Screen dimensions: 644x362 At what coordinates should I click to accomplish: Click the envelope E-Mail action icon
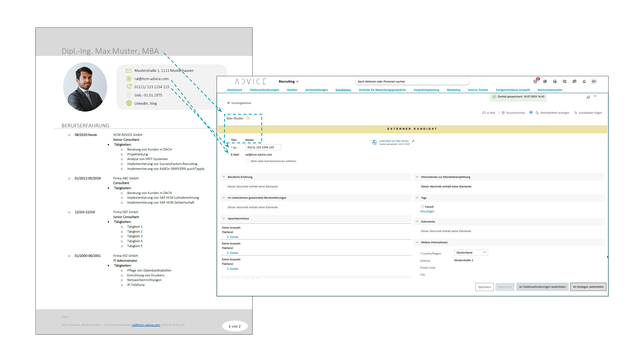pos(484,113)
